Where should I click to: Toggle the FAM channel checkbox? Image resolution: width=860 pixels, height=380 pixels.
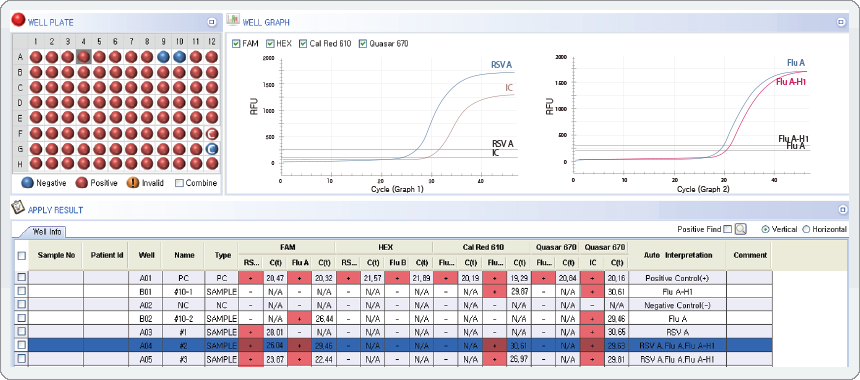(x=236, y=43)
